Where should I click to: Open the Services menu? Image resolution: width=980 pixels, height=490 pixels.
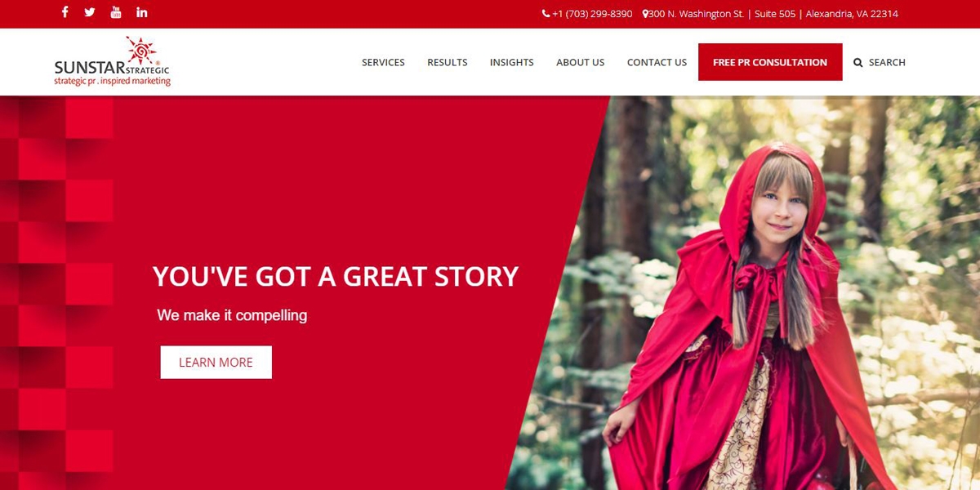(x=383, y=62)
